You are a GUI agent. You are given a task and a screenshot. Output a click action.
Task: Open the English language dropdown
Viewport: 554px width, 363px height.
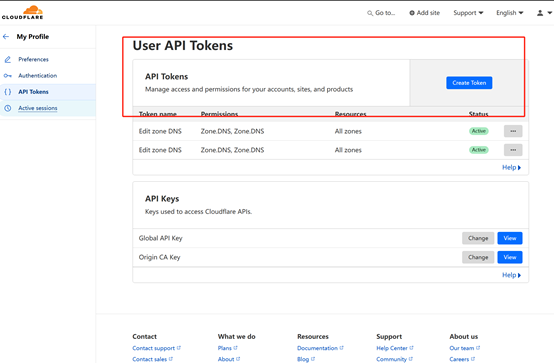pos(509,13)
